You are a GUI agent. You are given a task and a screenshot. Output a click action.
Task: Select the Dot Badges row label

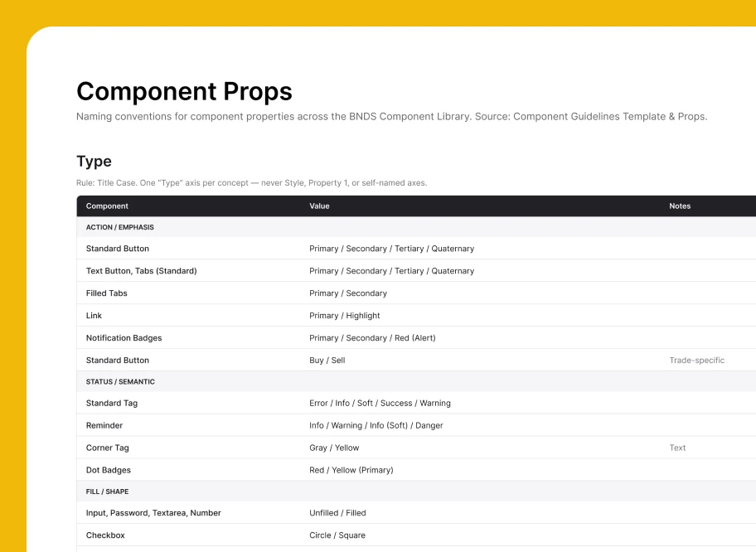(108, 470)
